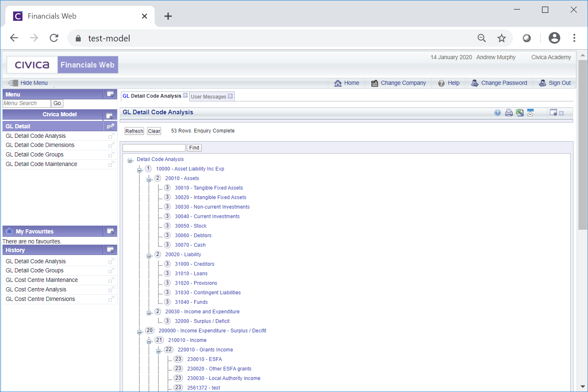Screen dimensions: 588x392
Task: Go up a level with GL Detail folder icon
Action: click(111, 126)
